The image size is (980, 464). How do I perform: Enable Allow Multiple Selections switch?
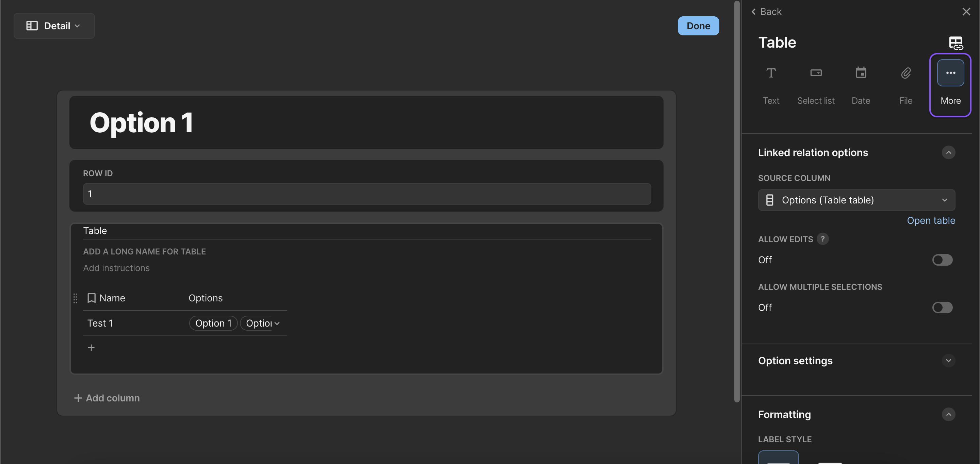click(x=942, y=308)
